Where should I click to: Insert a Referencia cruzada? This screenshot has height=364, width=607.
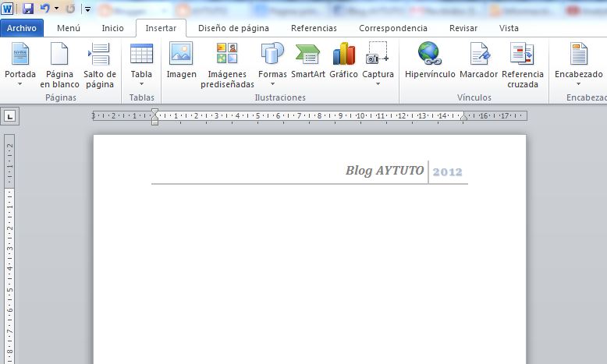coord(522,65)
